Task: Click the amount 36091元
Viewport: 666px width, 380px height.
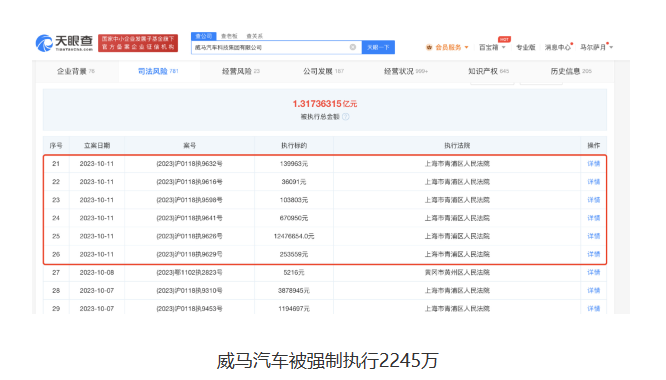Action: 294,182
